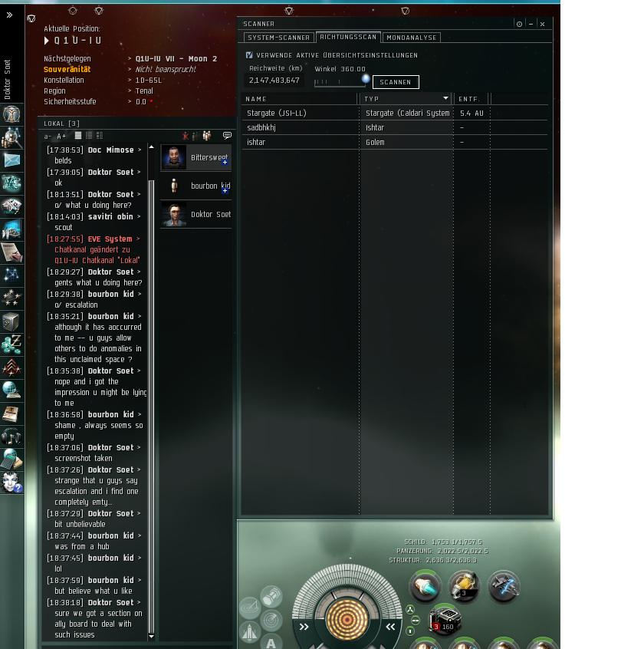Increase ship speed with right chevrons

pyautogui.click(x=390, y=627)
